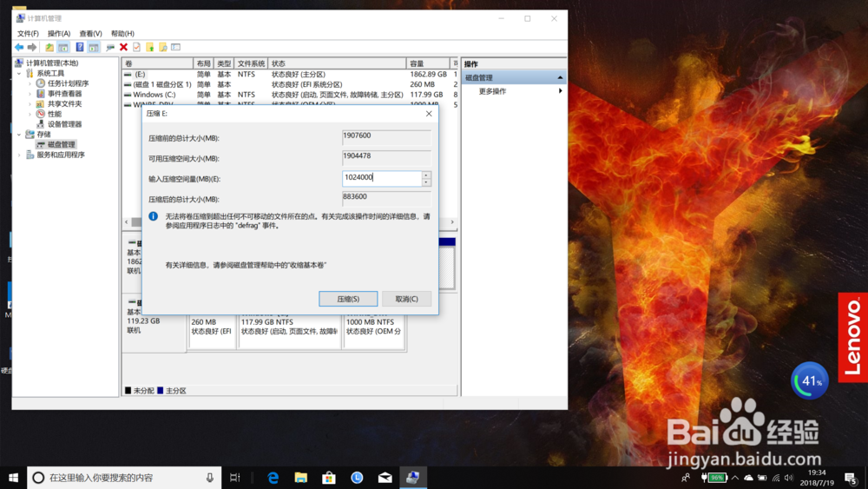This screenshot has width=868, height=489.
Task: Click the 容量 column header
Action: (x=427, y=63)
